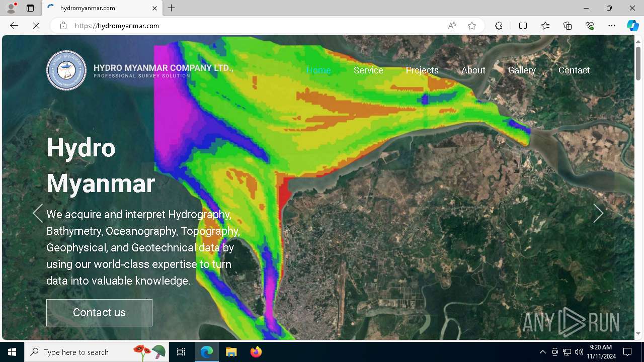Open the Gallery menu item
The height and width of the screenshot is (362, 644).
click(522, 70)
